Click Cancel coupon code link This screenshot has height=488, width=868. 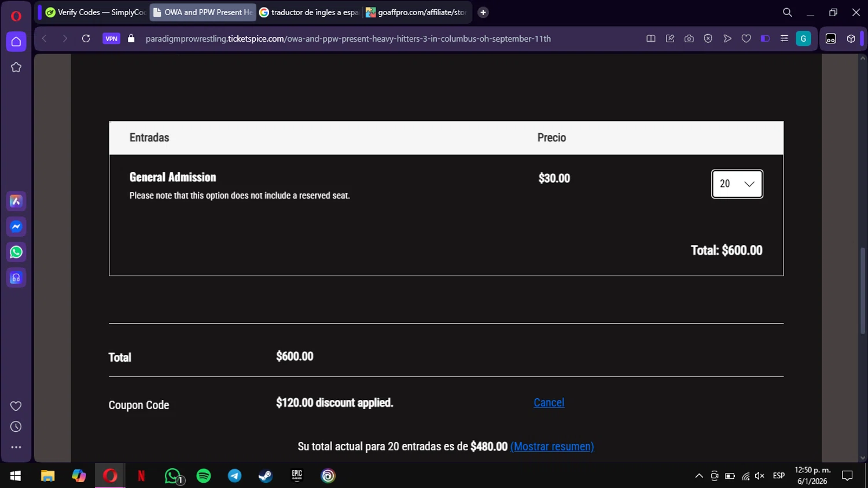(x=549, y=403)
